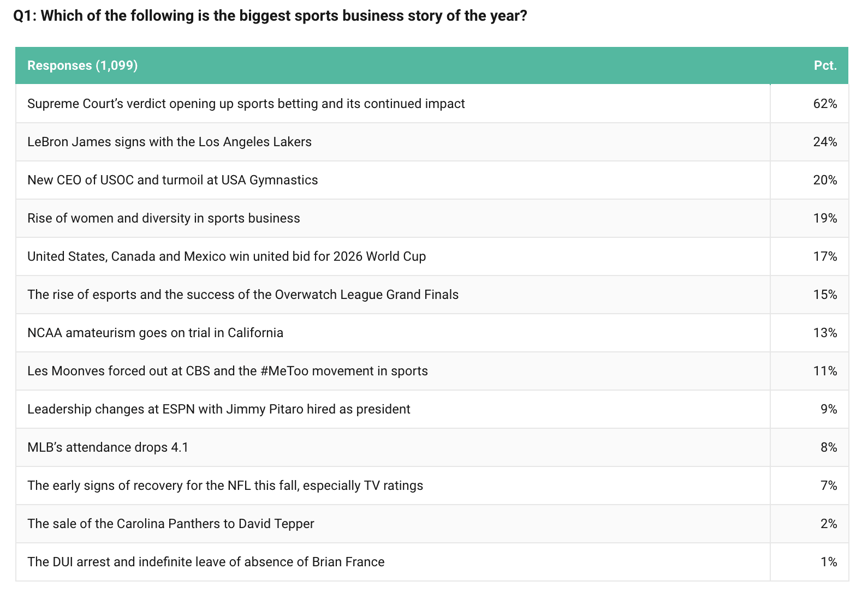Viewport: 868px width, 599px height.
Task: Click the MLB's attendance drops 4.1 row
Action: [x=108, y=447]
